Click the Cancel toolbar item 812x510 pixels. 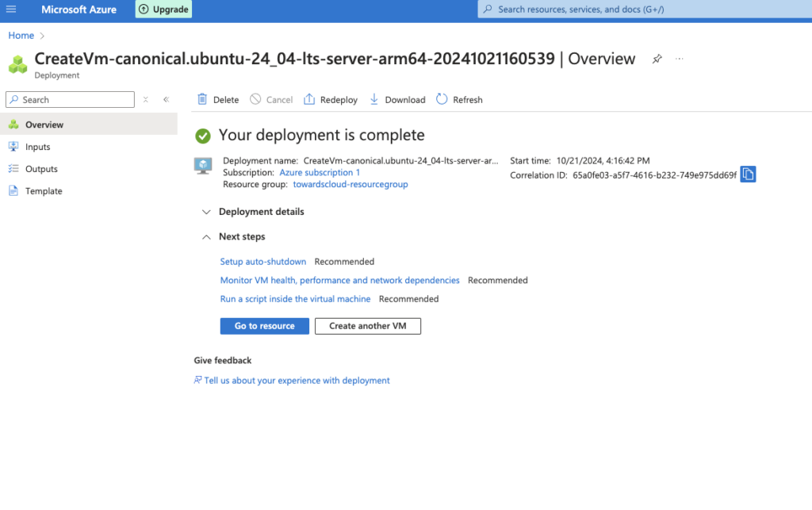point(271,99)
